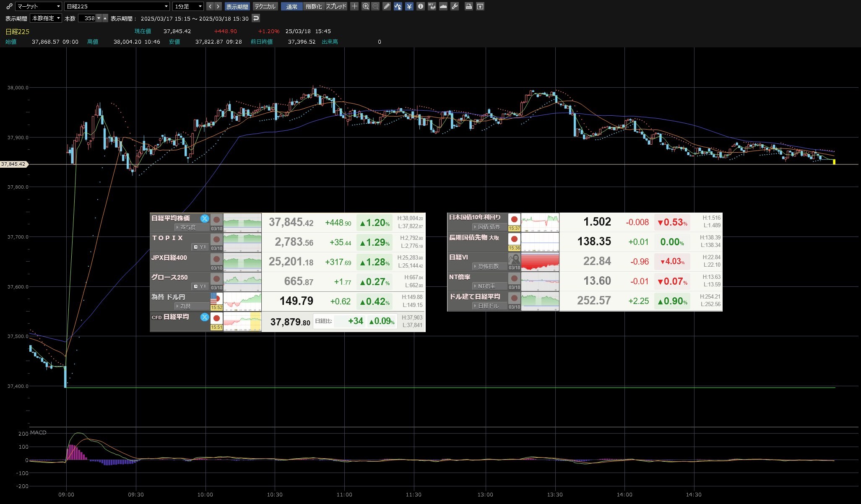The width and height of the screenshot is (861, 504).
Task: Open the 日経VI red mini chart thumbnail
Action: tap(540, 262)
